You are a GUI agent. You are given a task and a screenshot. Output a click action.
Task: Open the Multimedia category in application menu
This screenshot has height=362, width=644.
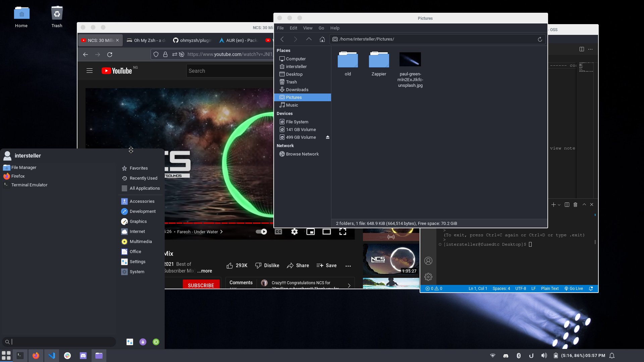tap(141, 242)
